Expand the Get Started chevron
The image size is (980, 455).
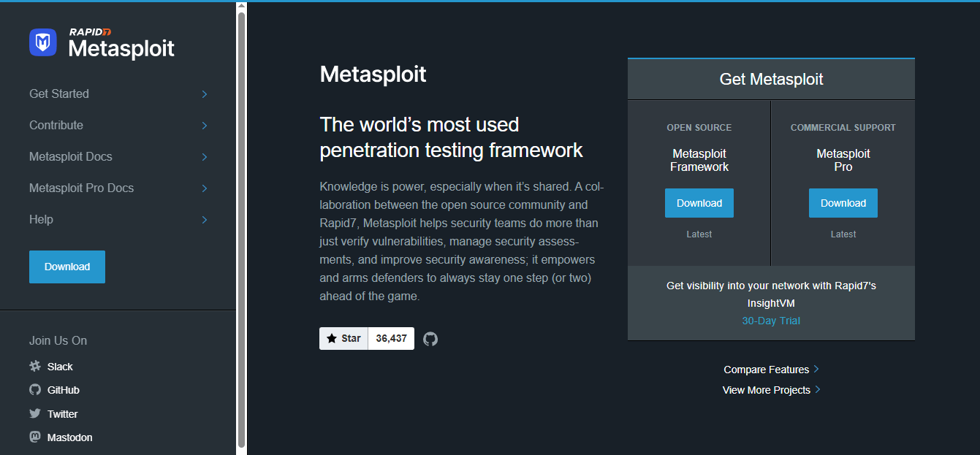tap(205, 94)
